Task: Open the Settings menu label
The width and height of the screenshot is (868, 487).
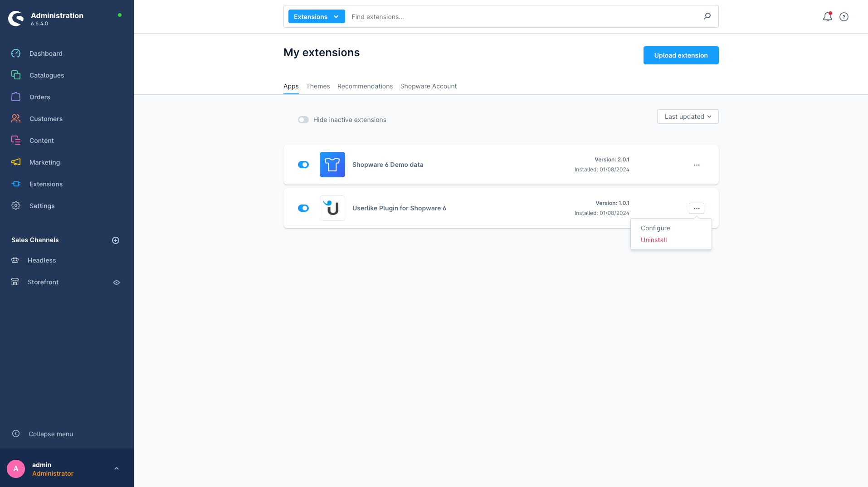Action: [x=42, y=206]
